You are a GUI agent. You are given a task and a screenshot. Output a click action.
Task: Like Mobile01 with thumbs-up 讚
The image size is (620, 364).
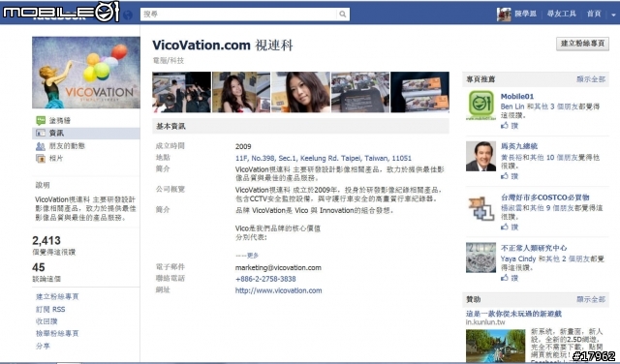(510, 125)
